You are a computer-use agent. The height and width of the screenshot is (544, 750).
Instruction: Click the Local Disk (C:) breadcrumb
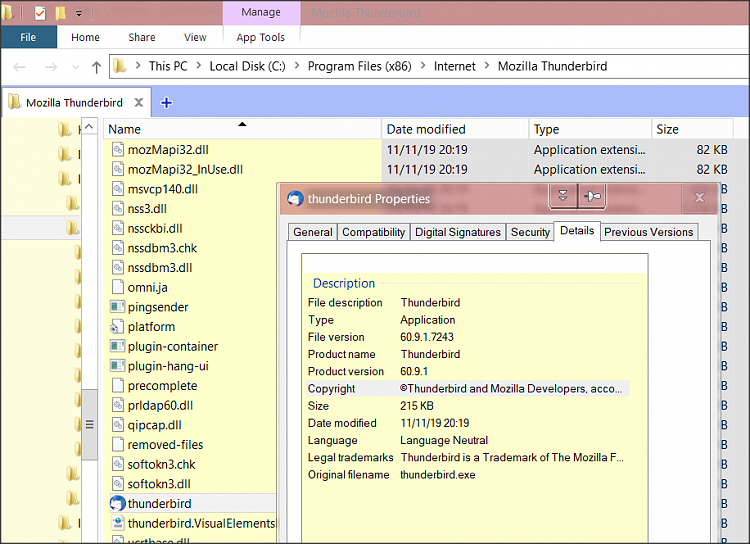click(247, 66)
